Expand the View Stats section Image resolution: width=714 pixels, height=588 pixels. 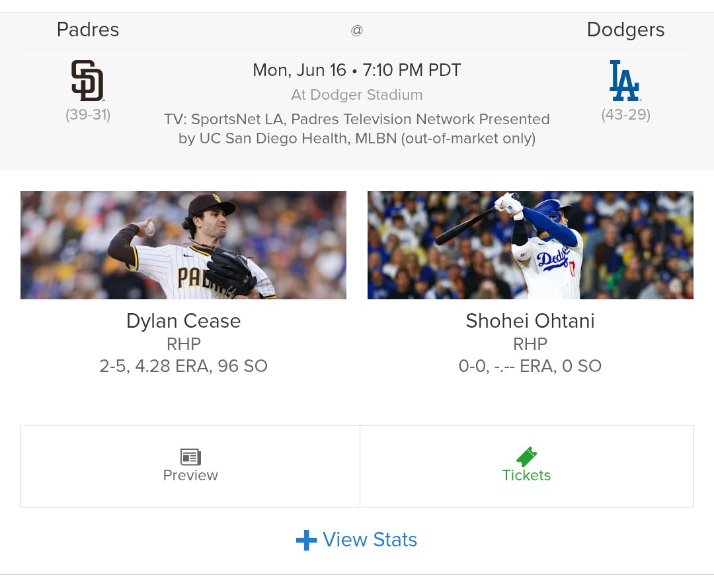[356, 540]
